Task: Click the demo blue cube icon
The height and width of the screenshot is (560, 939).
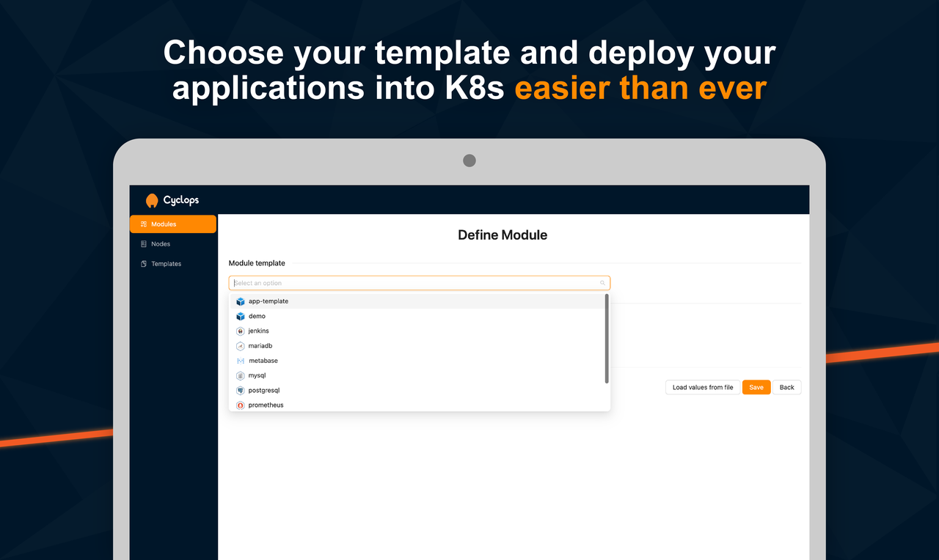Action: pos(241,316)
